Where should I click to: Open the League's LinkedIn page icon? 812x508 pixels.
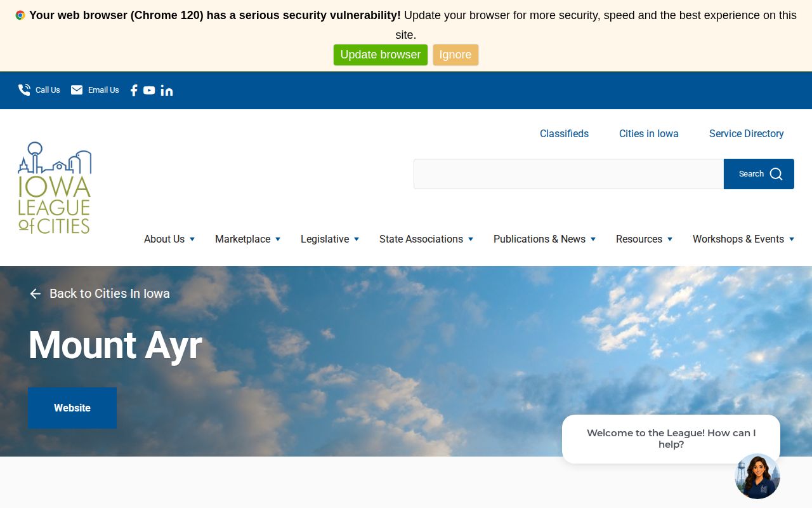(167, 90)
